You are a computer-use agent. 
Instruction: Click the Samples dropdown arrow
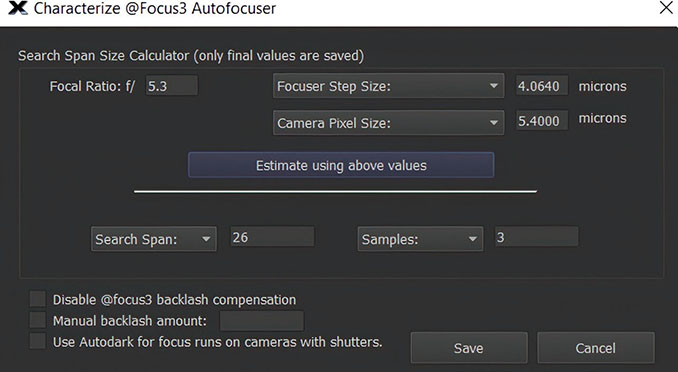click(x=472, y=239)
